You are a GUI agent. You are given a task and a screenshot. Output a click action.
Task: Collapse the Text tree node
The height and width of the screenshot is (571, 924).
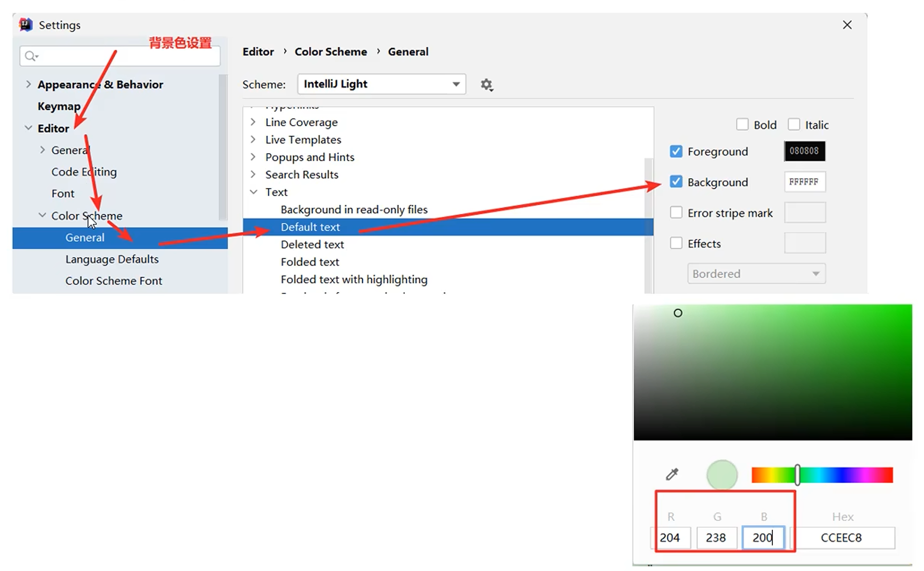click(x=254, y=192)
